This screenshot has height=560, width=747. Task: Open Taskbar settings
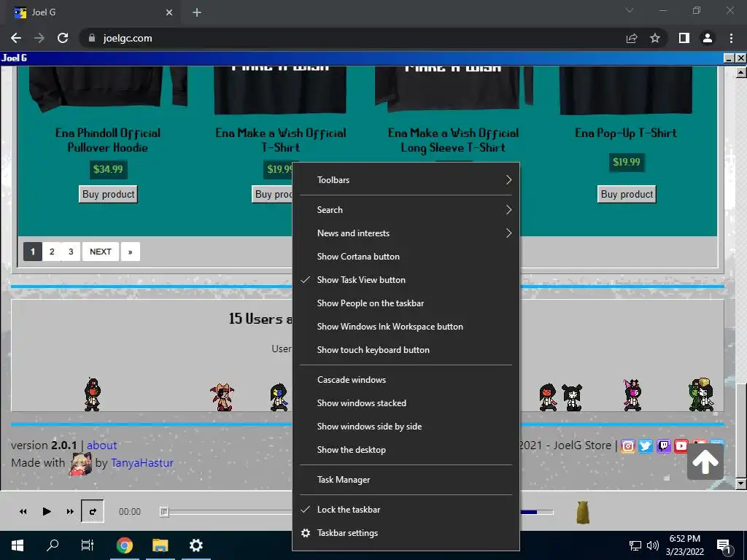(x=406, y=533)
